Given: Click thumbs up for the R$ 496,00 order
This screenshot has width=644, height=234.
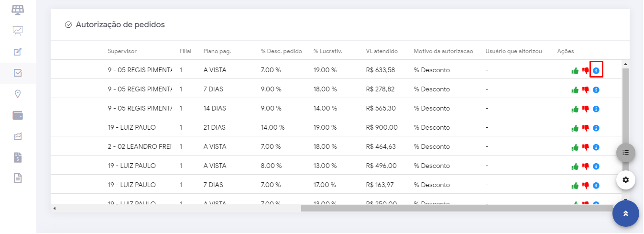Looking at the screenshot, I should (575, 167).
